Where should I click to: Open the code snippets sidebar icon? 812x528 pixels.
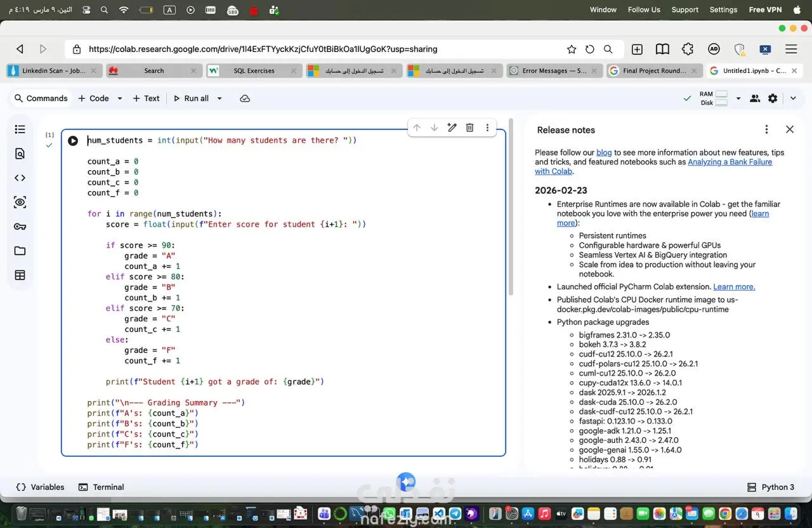(x=20, y=178)
